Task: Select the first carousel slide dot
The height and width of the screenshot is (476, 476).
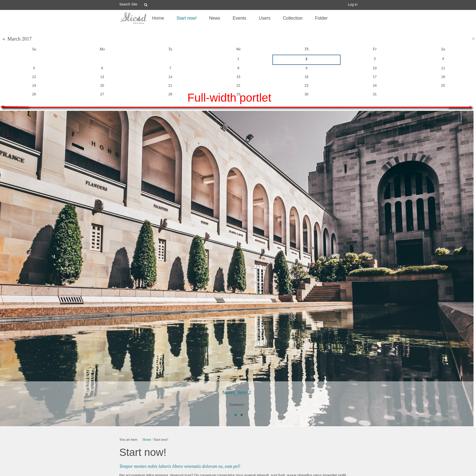Action: click(x=236, y=415)
